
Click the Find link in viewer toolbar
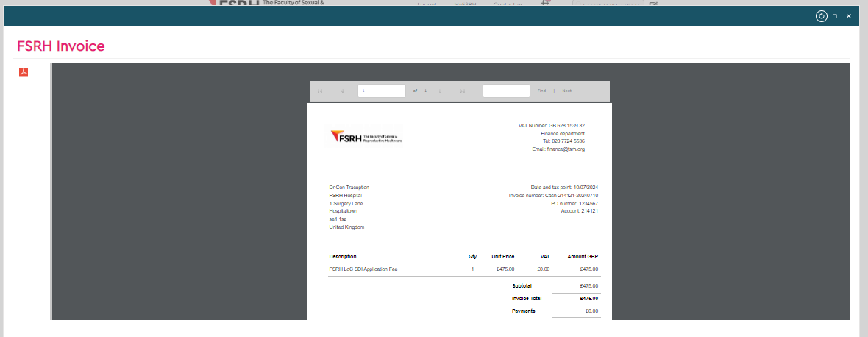point(541,91)
